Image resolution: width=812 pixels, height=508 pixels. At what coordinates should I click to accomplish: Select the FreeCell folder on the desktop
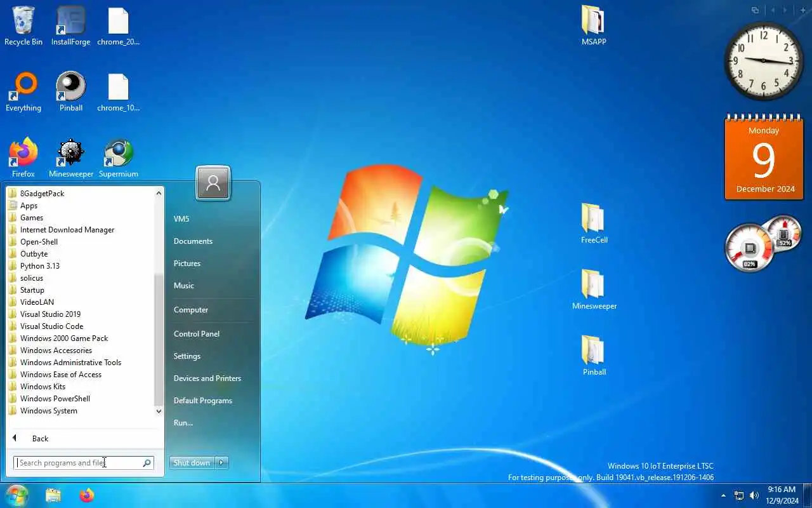[594, 224]
